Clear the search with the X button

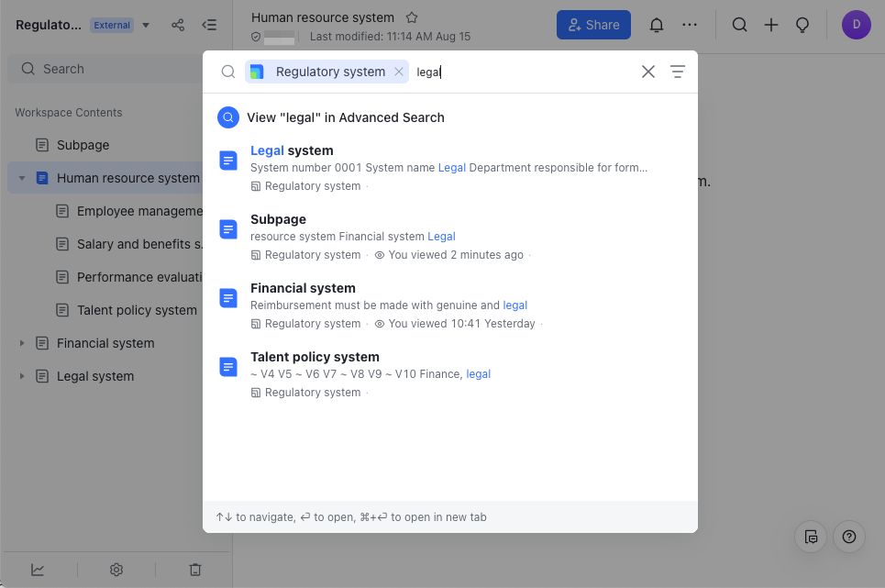[648, 72]
